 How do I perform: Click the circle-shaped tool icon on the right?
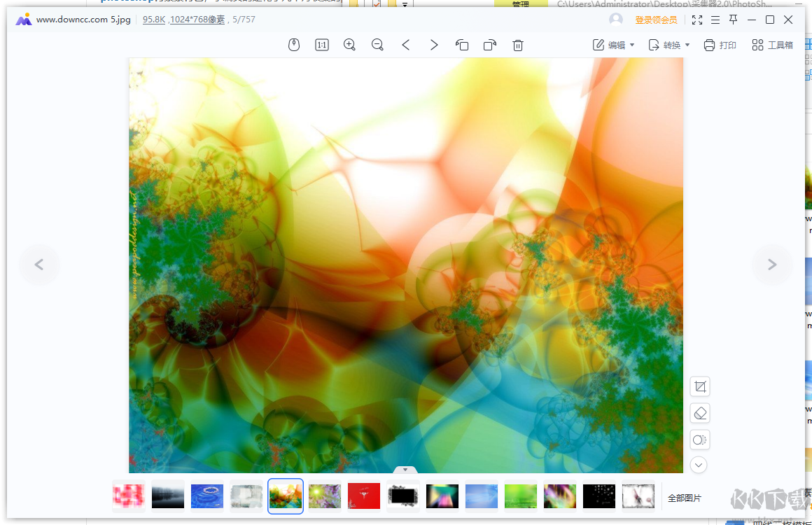click(x=700, y=440)
